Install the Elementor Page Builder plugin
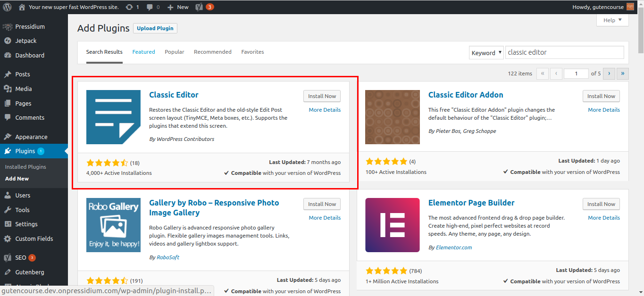The height and width of the screenshot is (296, 644). click(601, 204)
